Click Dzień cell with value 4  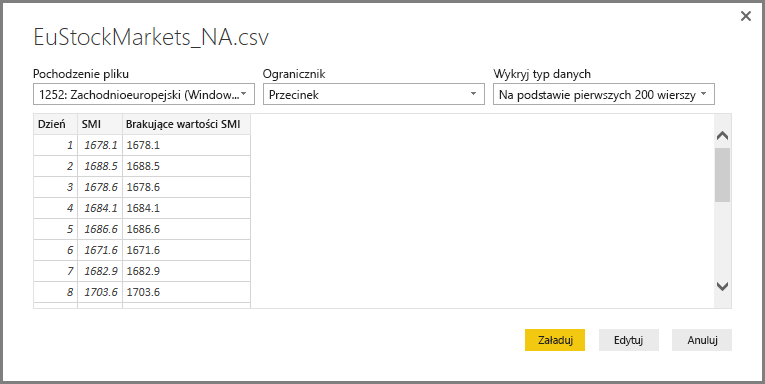[55, 208]
